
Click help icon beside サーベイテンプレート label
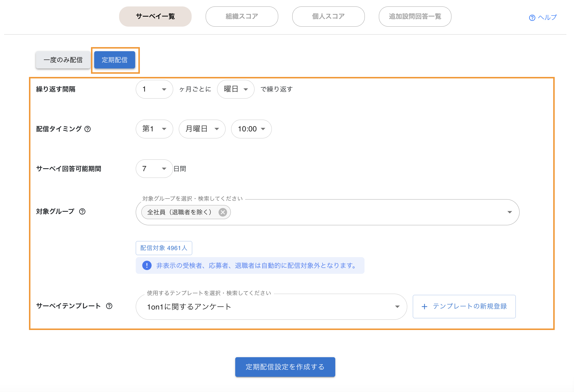click(109, 306)
